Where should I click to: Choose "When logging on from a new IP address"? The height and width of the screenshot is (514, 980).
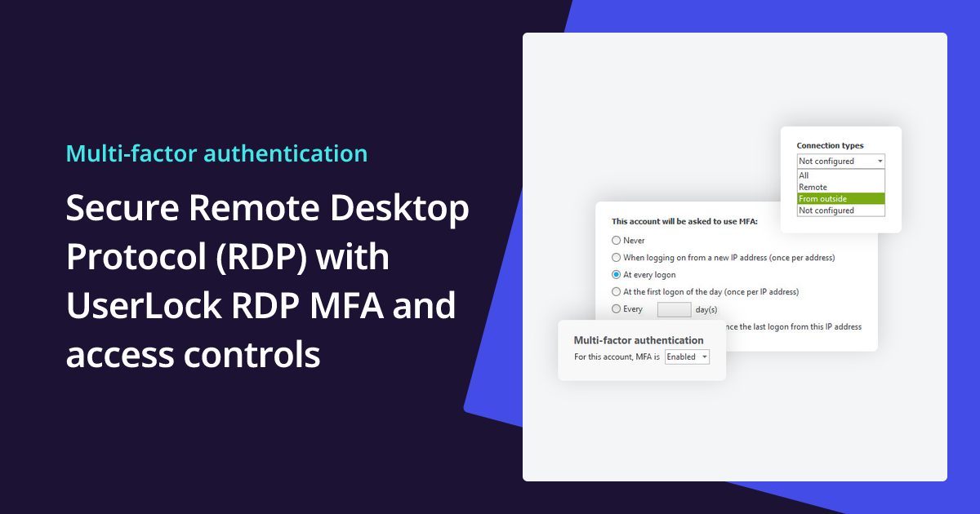616,257
